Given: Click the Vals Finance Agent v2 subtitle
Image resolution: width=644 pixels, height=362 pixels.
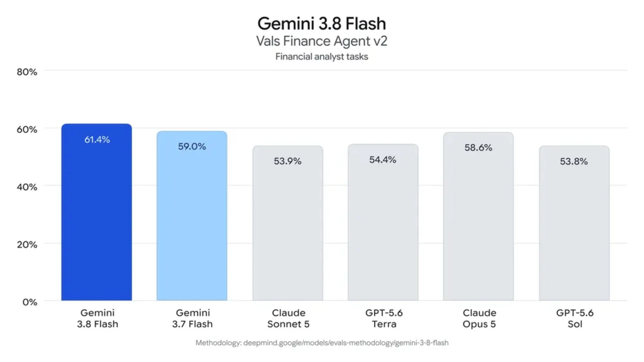Looking at the screenshot, I should [322, 41].
